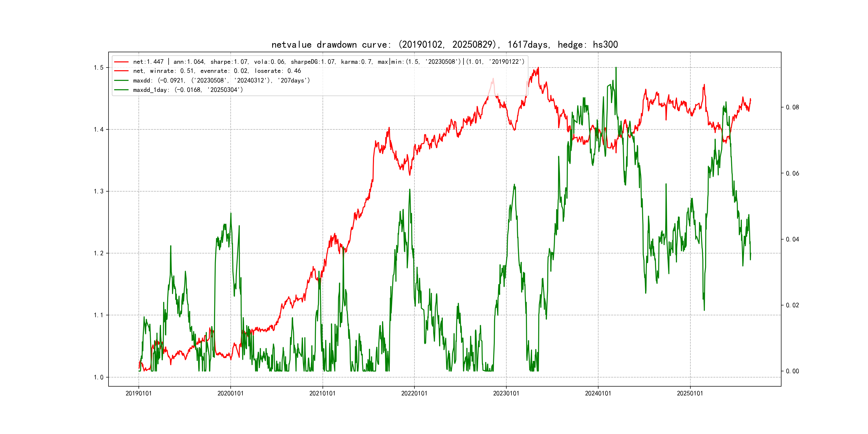The height and width of the screenshot is (434, 868).
Task: Select the net winrate legend text
Action: tap(217, 71)
